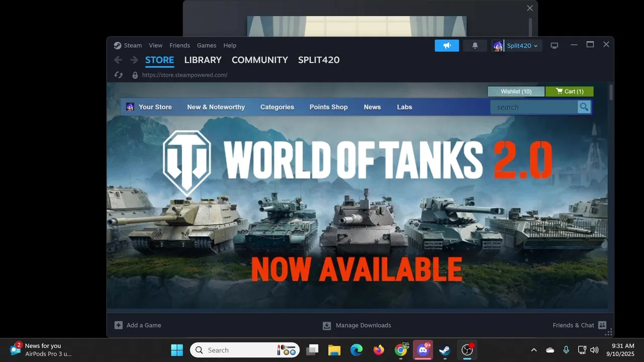Image resolution: width=644 pixels, height=362 pixels.
Task: Open the Friends menu
Action: pos(180,45)
